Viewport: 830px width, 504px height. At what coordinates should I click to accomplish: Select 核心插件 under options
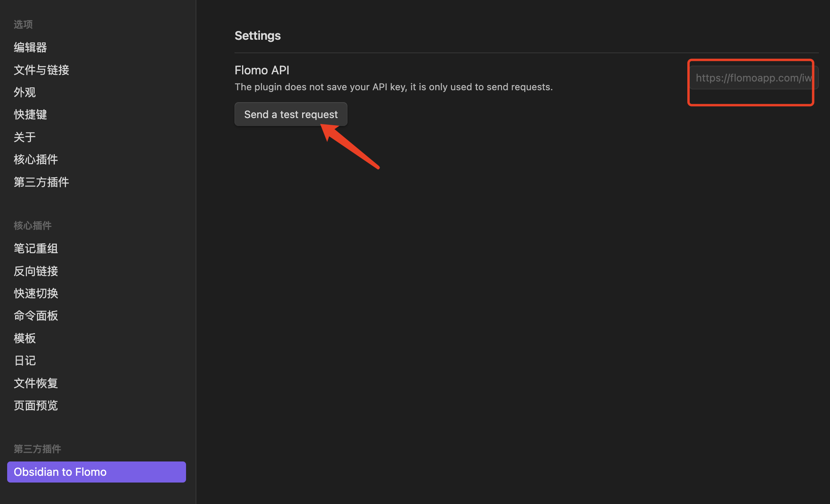tap(36, 160)
